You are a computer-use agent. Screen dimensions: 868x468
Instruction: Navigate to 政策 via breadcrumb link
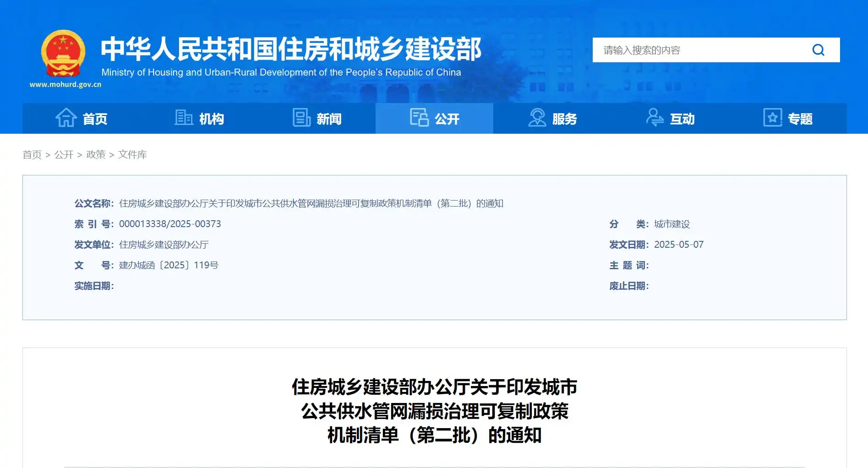96,155
